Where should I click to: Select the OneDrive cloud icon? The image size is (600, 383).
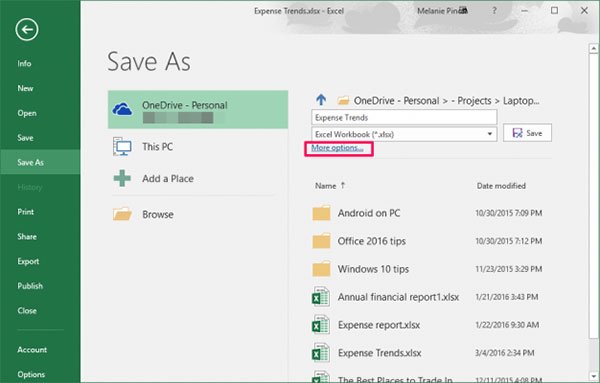point(122,109)
